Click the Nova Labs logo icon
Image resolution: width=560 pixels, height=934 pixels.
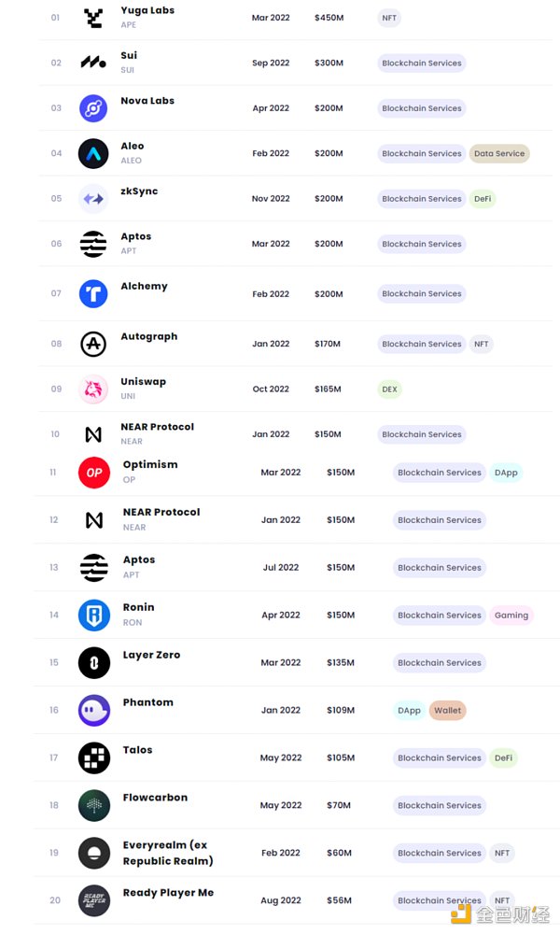93,108
